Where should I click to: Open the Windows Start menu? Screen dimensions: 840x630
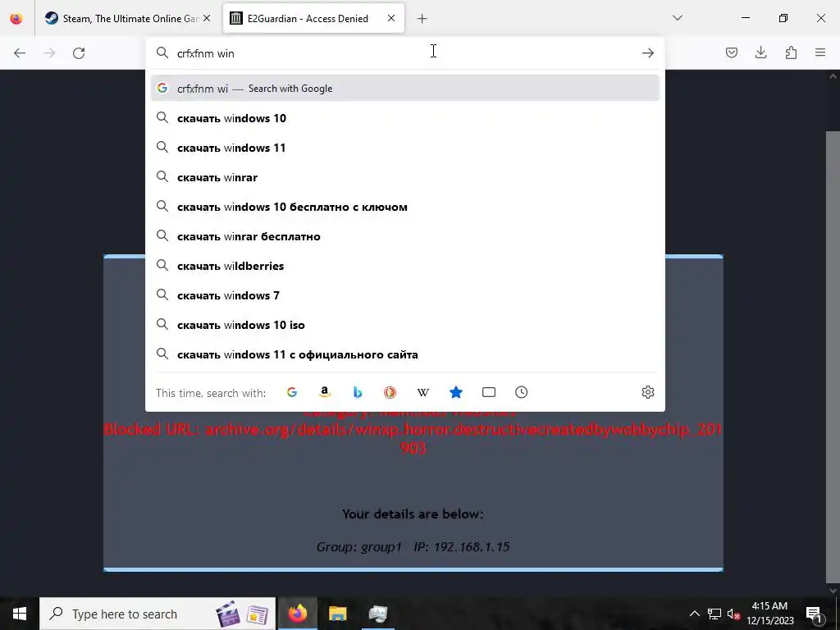pos(20,614)
